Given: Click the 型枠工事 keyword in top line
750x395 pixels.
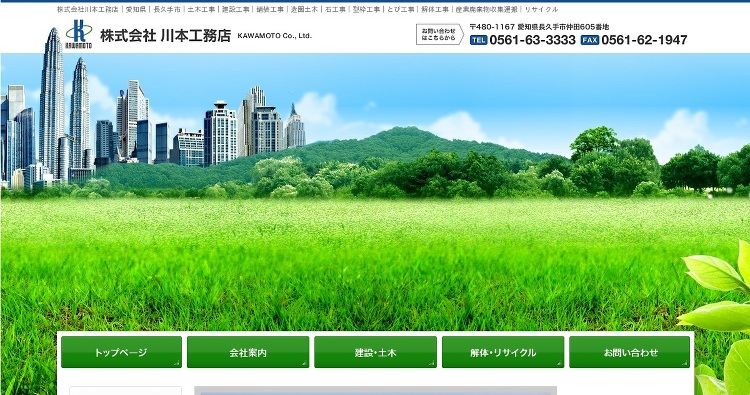Looking at the screenshot, I should click(x=366, y=10).
